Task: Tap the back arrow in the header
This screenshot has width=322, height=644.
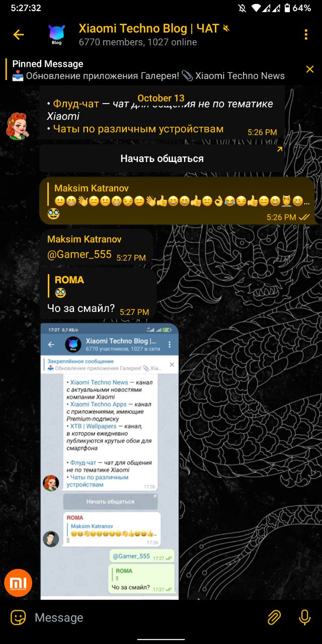Action: pyautogui.click(x=19, y=35)
